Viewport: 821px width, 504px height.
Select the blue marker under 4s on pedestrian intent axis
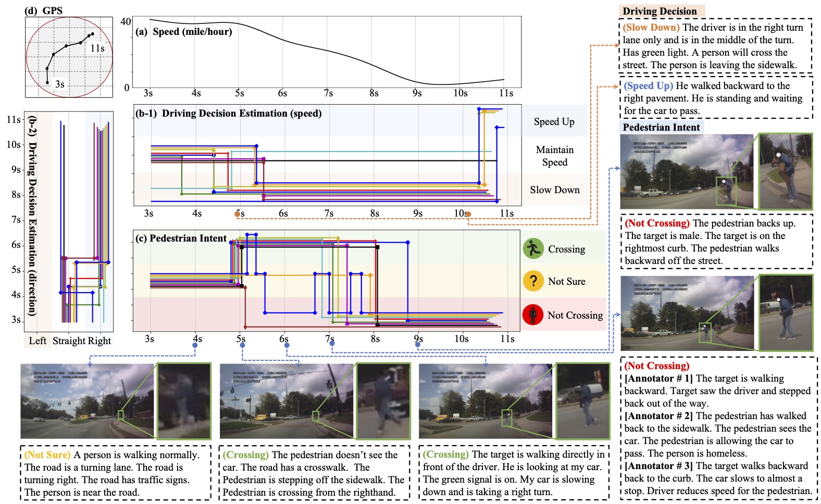pyautogui.click(x=195, y=345)
